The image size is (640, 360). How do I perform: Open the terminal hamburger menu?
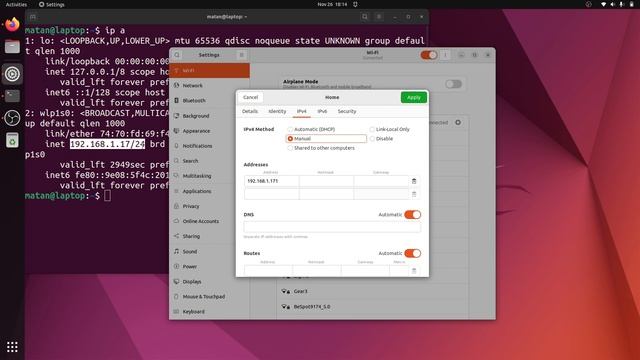[x=379, y=17]
